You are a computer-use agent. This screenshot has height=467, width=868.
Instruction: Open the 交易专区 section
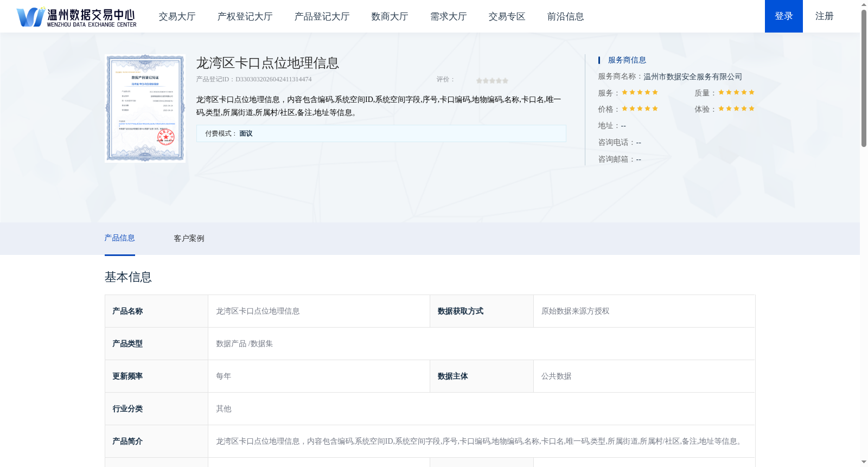tap(507, 16)
